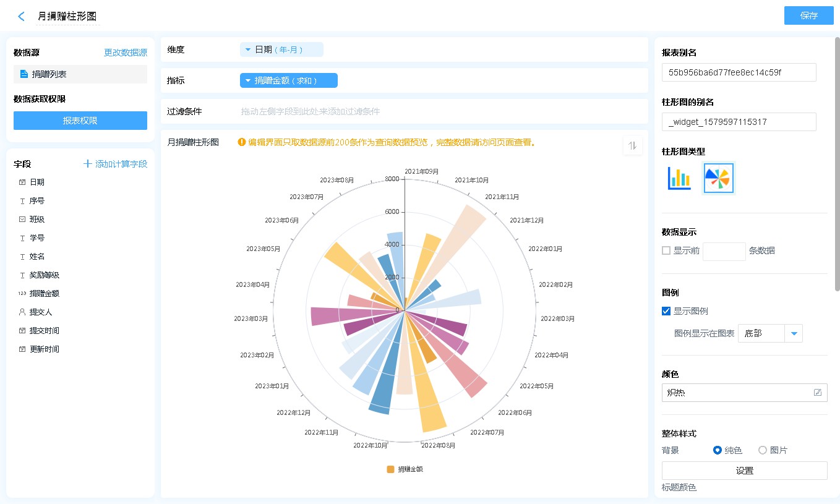Open the 报表权限 button
The width and height of the screenshot is (840, 504).
80,121
